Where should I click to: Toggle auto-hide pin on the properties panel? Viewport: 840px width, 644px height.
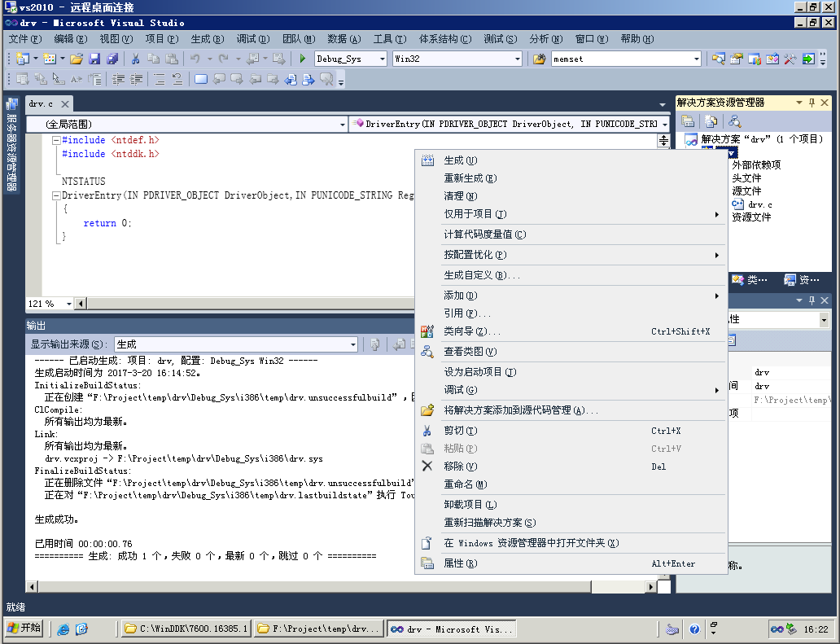[x=812, y=300]
